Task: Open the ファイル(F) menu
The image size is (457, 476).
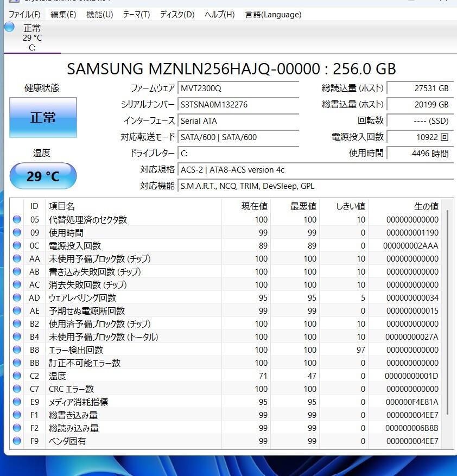Action: pos(24,15)
